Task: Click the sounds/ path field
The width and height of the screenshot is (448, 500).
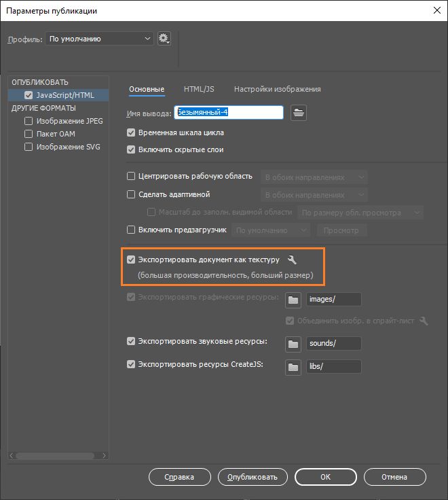Action: (x=333, y=344)
